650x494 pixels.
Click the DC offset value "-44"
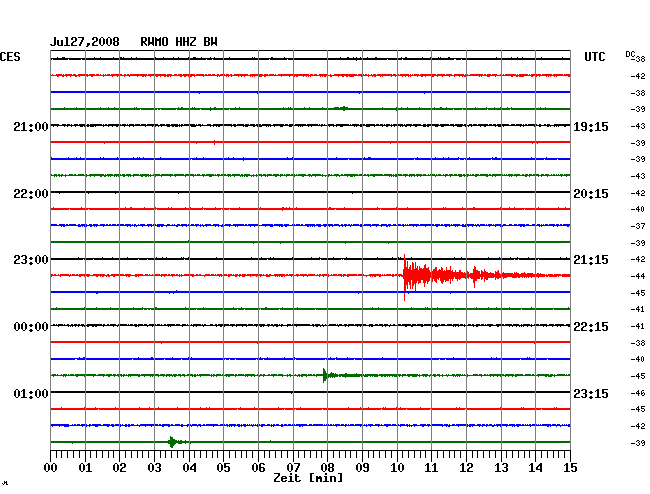638,276
